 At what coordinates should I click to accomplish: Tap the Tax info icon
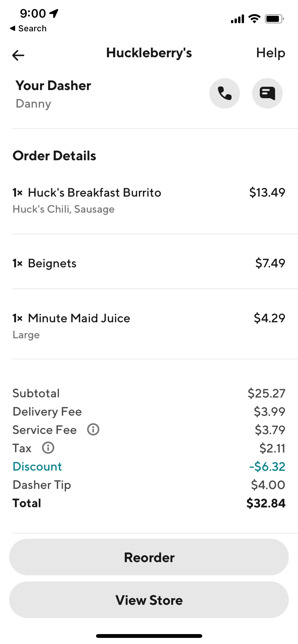48,448
